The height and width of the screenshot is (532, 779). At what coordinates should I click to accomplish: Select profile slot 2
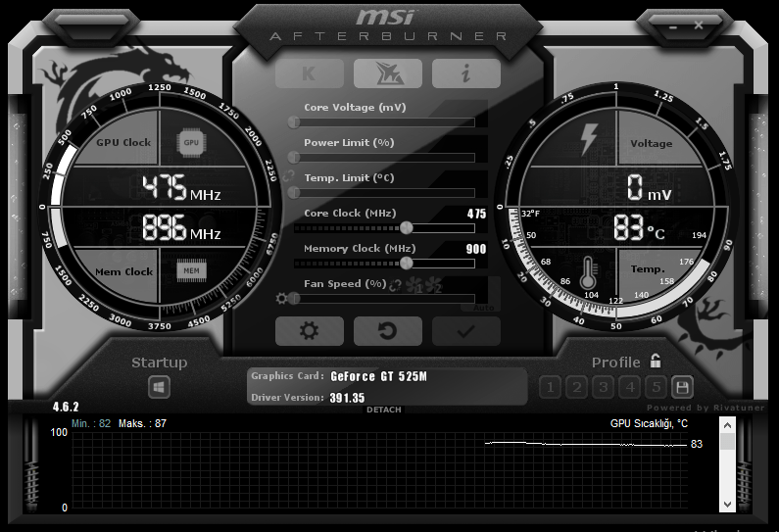[577, 387]
